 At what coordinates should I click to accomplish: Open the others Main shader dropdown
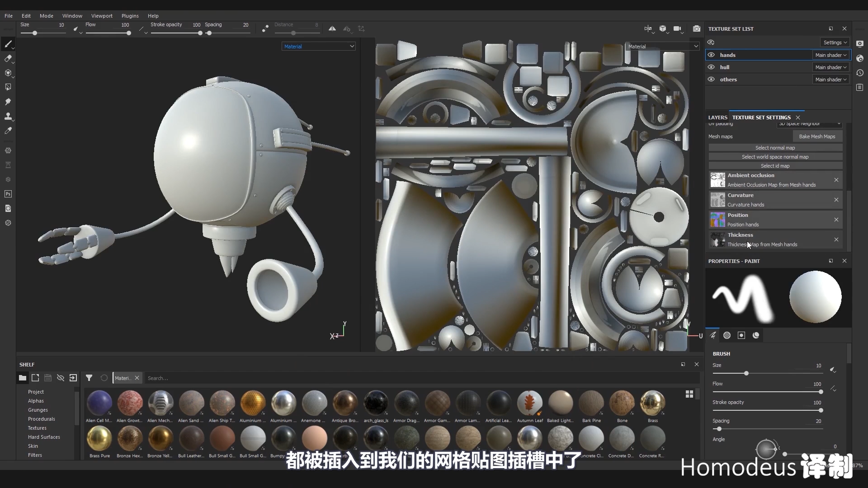coord(831,80)
